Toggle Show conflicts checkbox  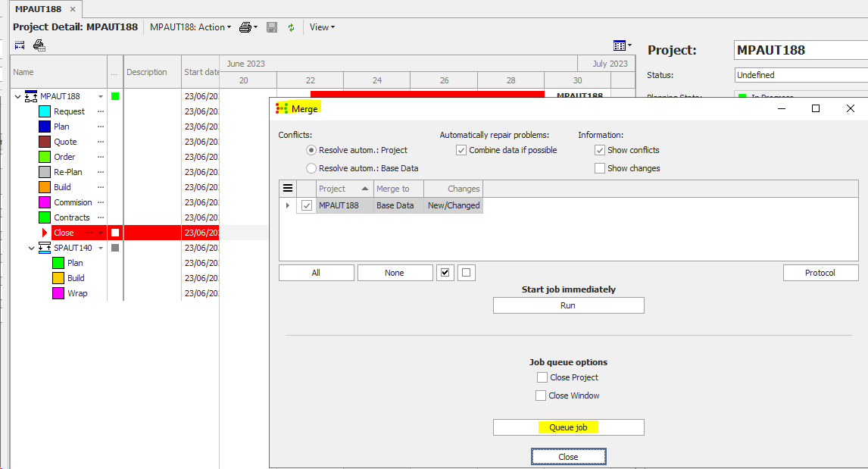point(600,150)
